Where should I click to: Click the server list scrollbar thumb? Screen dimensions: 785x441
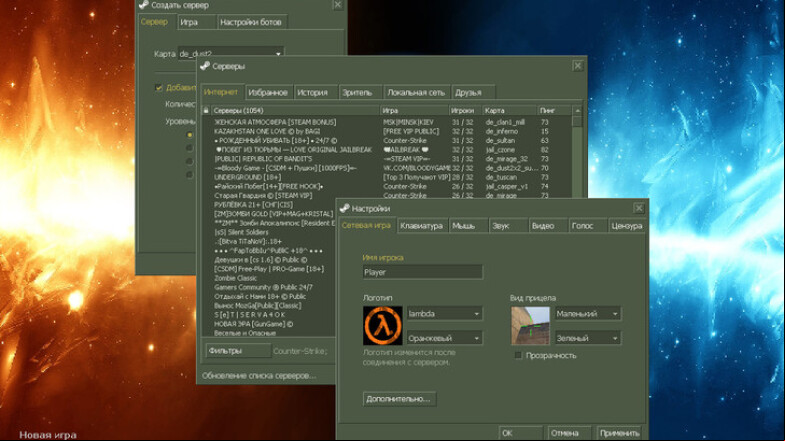coord(577,121)
